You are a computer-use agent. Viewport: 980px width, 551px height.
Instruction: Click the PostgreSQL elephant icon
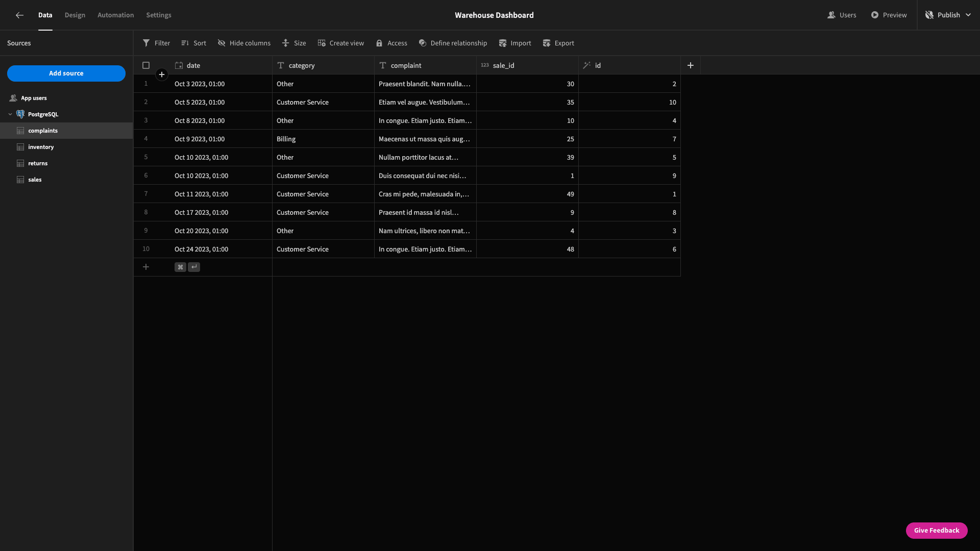[x=20, y=114]
